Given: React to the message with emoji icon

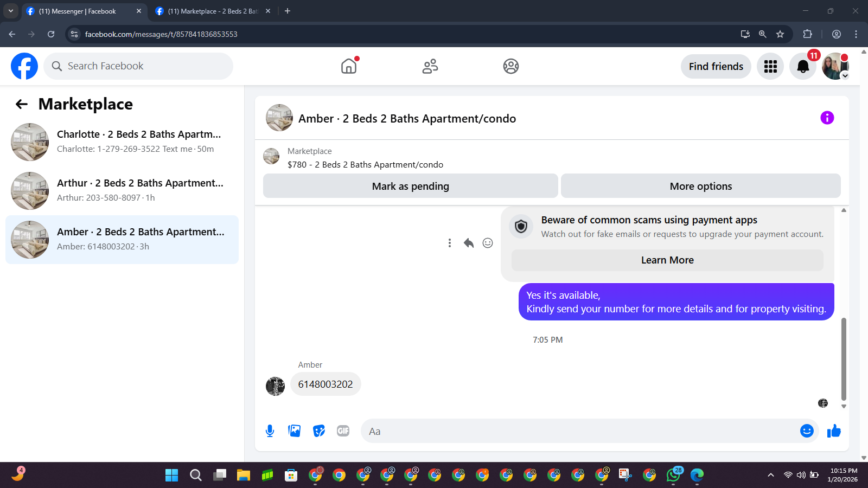Looking at the screenshot, I should pos(488,243).
